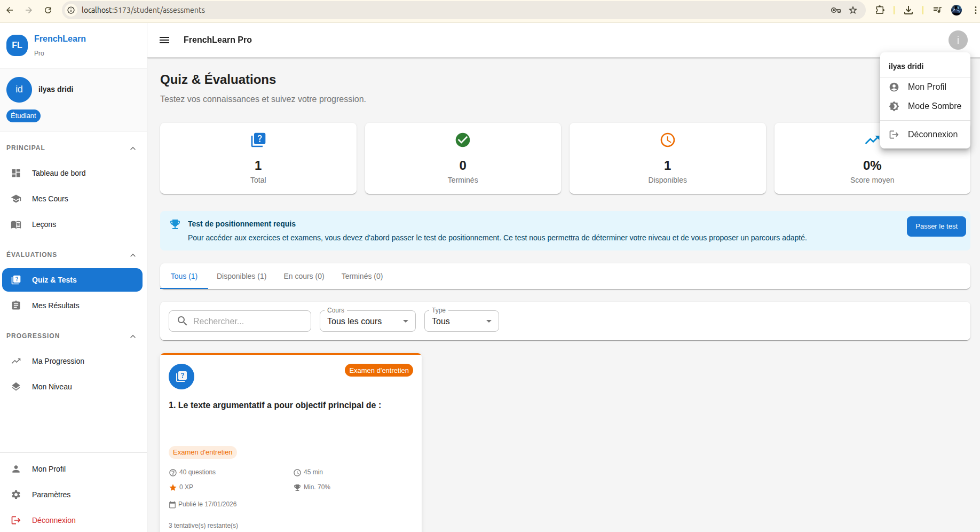Click the Rechercher search field
This screenshot has height=532, width=980.
pos(240,321)
